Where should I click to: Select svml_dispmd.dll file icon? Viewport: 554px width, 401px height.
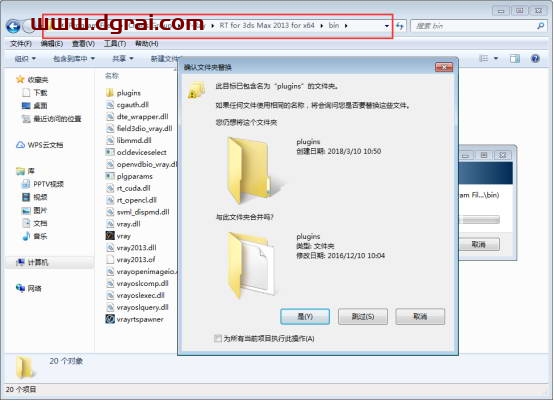[x=110, y=212]
